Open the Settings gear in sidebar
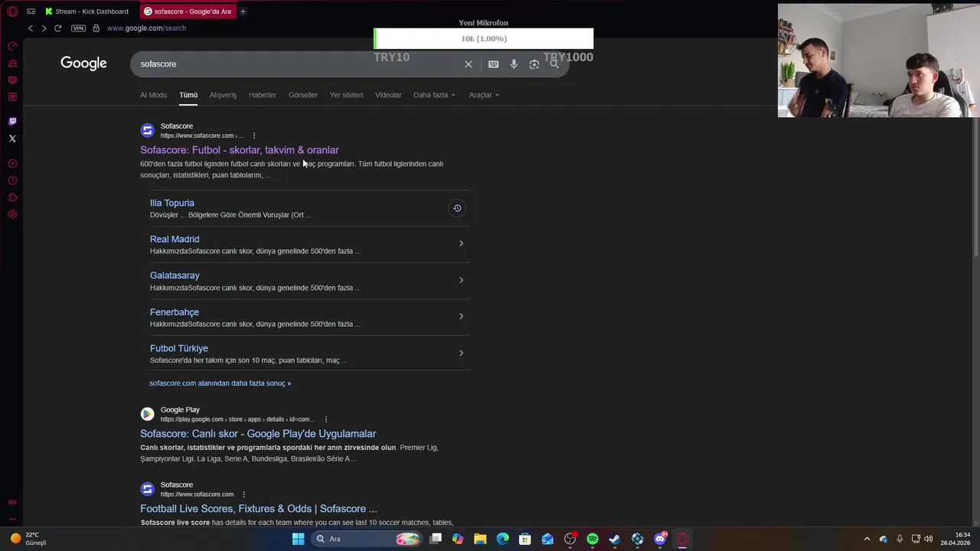Screen dimensions: 980x551 12,214
